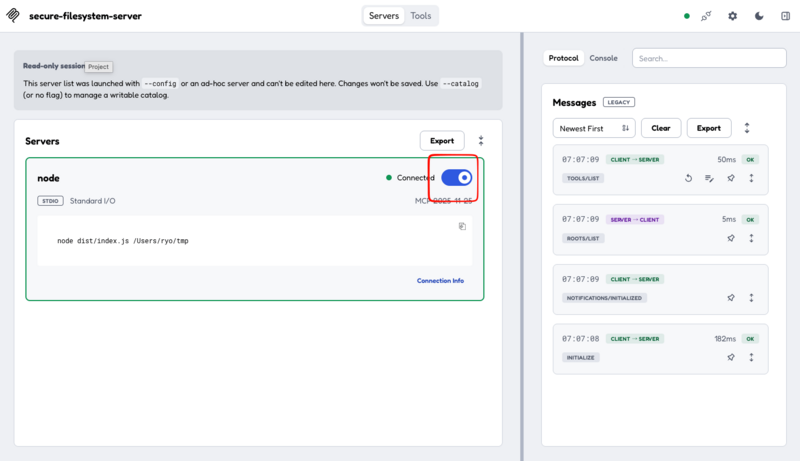The height and width of the screenshot is (461, 800).
Task: Click the SERVER → CLIENT direction badge
Action: 635,220
